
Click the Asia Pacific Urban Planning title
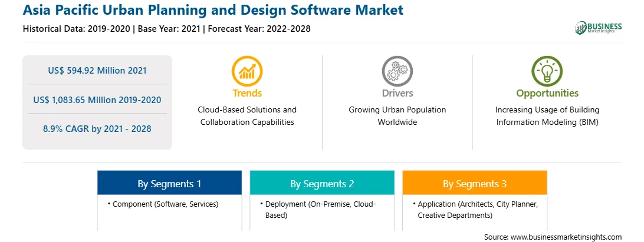point(213,10)
